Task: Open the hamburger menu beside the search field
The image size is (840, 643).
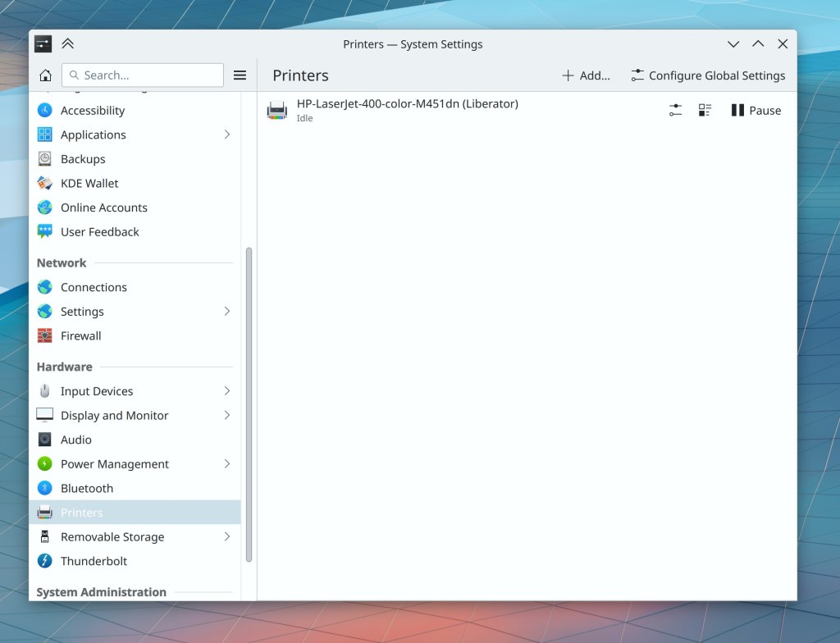Action: [240, 75]
